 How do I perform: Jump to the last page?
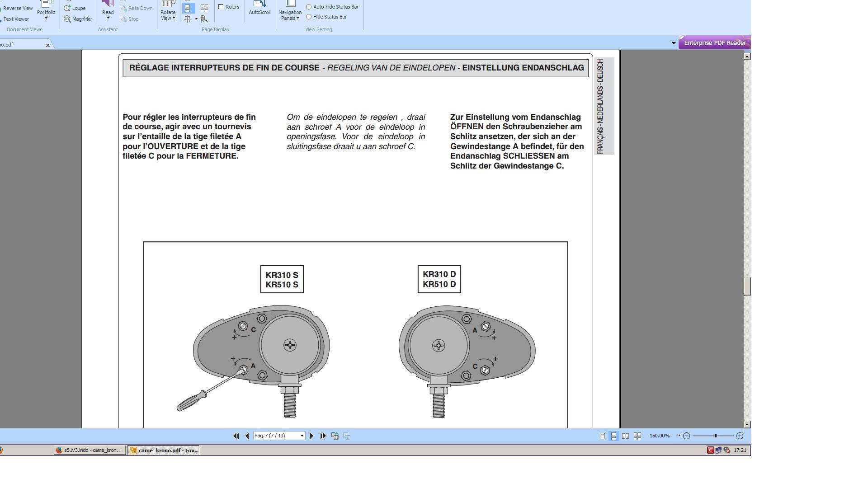click(x=323, y=436)
